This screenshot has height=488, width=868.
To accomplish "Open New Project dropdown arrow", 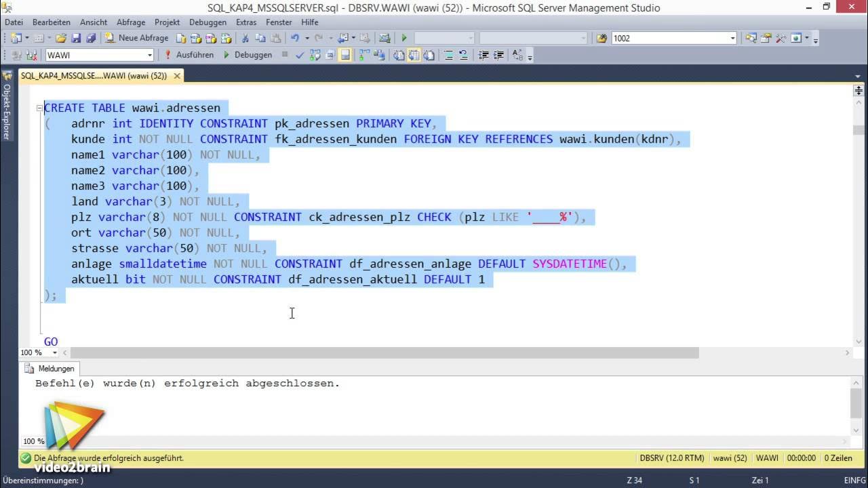I will tap(27, 38).
